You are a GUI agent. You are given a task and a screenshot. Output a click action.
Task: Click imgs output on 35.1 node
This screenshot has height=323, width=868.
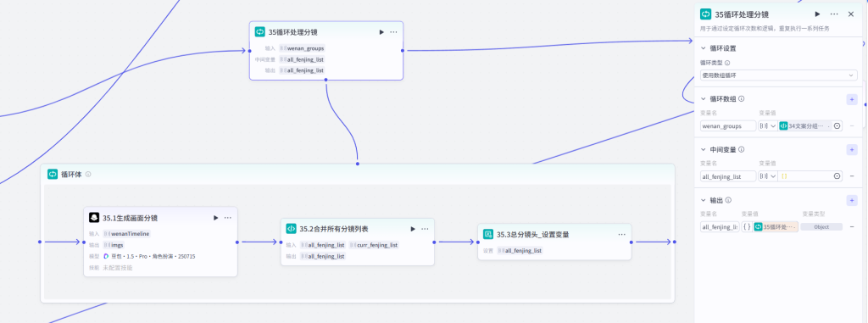pyautogui.click(x=114, y=245)
